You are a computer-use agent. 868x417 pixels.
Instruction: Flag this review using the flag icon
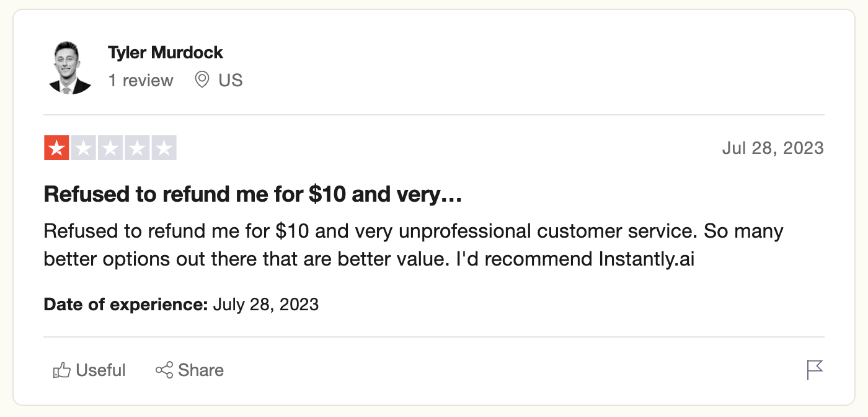pyautogui.click(x=815, y=370)
